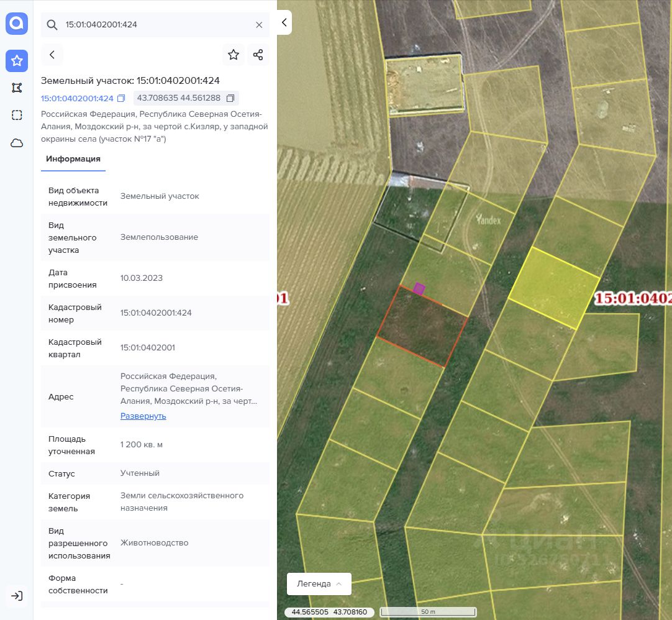
Task: Click the heading Земельный участок: 15:01:0402001:424
Action: point(130,81)
